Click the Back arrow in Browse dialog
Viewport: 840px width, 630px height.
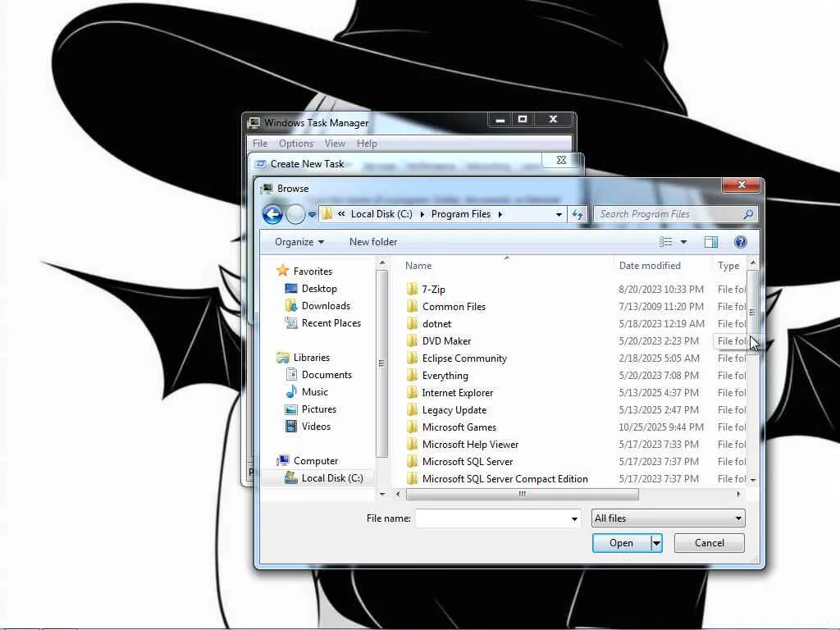pos(272,214)
